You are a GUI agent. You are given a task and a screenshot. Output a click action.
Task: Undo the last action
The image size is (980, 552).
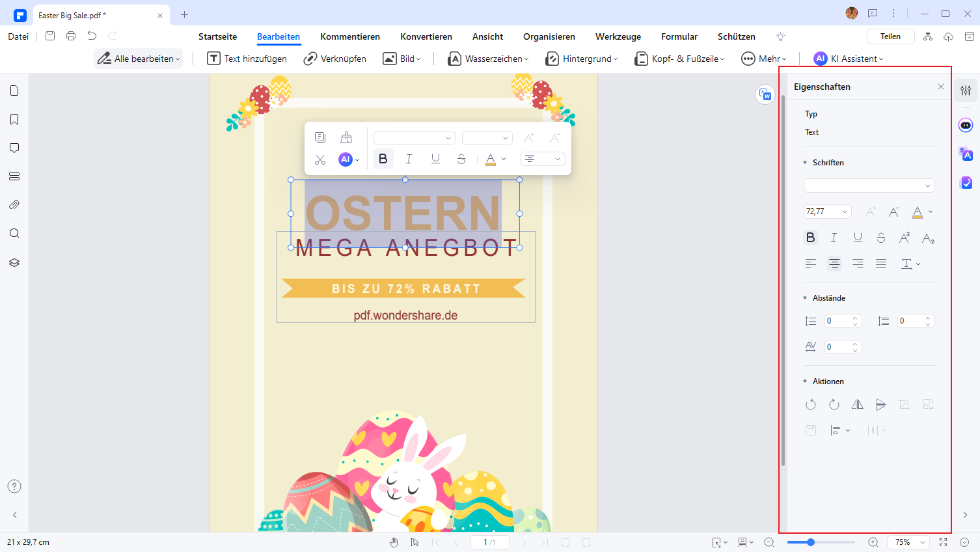[x=92, y=36]
